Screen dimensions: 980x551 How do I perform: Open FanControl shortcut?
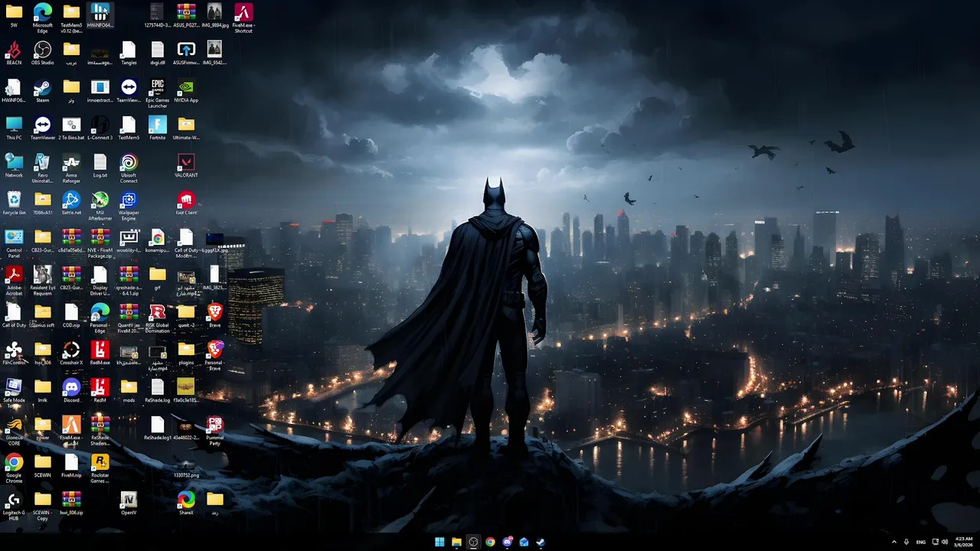click(14, 354)
